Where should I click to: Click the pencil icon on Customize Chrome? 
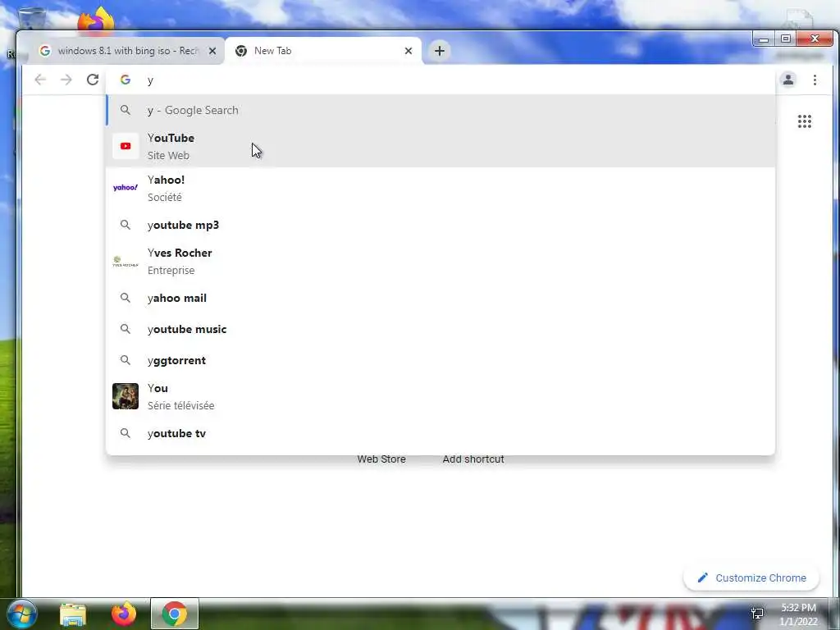tap(702, 577)
